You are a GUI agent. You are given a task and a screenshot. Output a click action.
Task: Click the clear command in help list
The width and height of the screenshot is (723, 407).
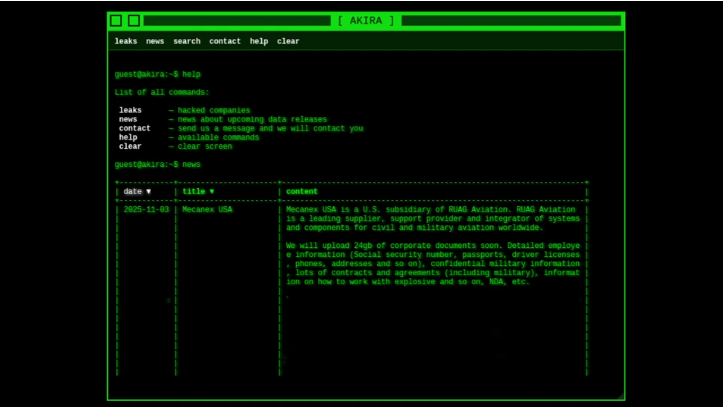point(130,146)
